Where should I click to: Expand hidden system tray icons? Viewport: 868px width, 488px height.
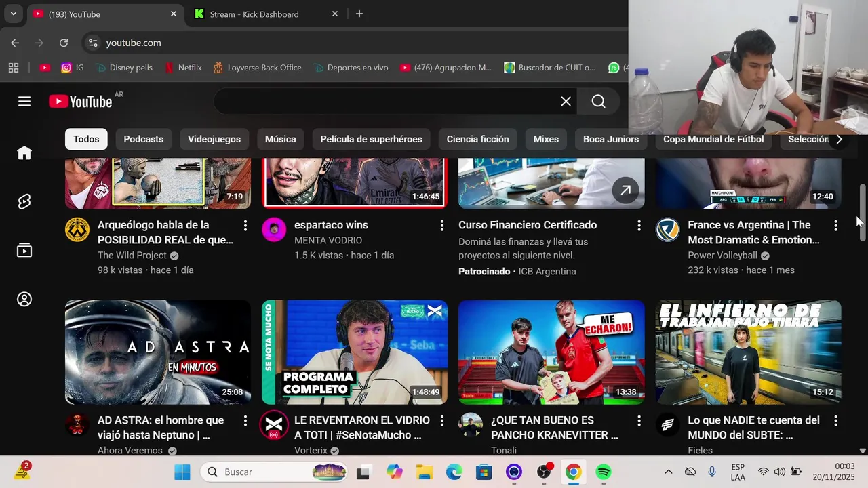point(668,472)
